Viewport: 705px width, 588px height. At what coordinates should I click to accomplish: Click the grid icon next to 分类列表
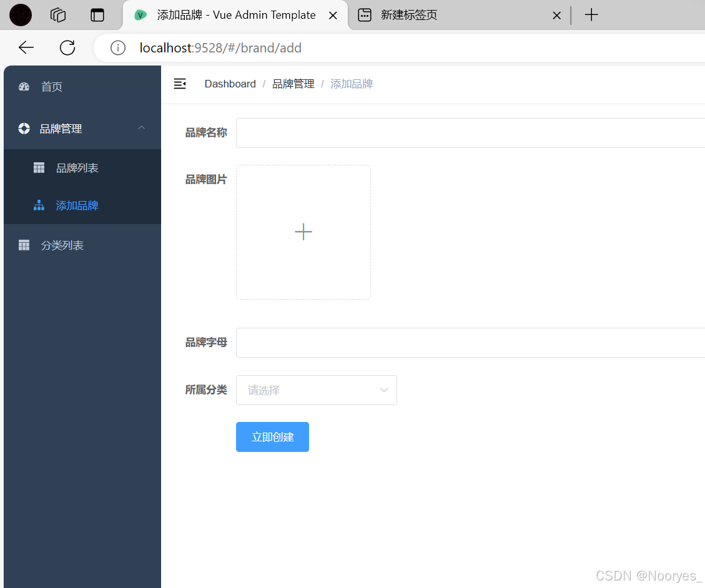point(24,245)
